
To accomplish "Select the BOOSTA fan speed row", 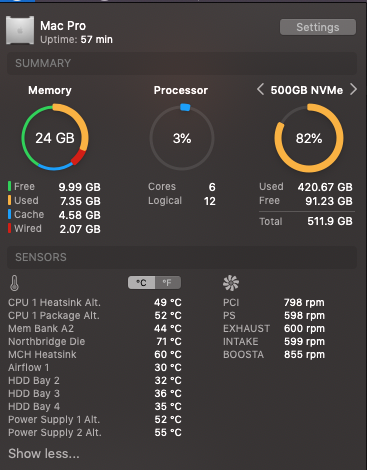I will (x=274, y=354).
